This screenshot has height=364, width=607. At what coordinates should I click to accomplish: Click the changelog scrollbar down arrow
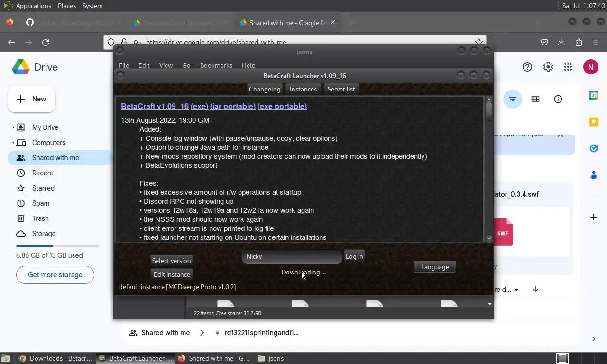(489, 238)
